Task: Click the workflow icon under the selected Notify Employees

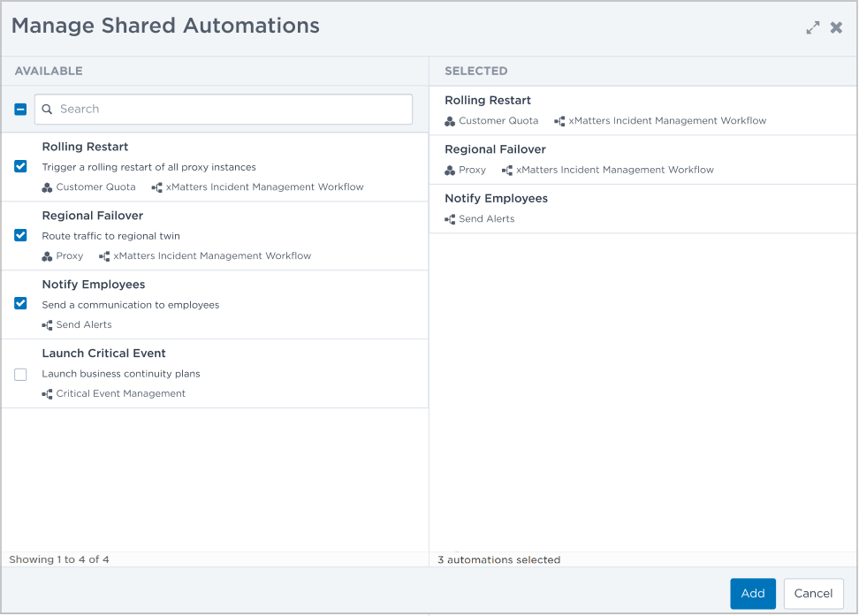Action: pyautogui.click(x=450, y=219)
